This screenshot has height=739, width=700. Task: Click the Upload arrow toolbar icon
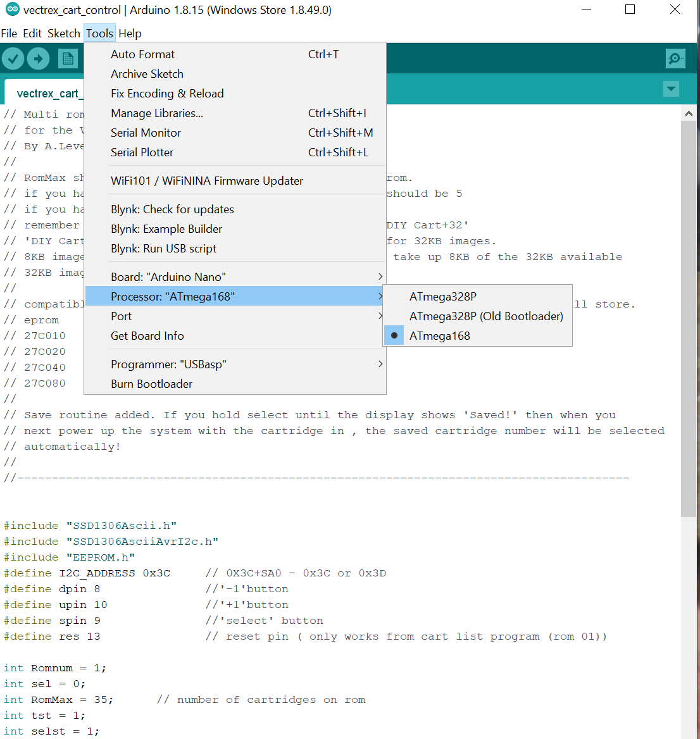[38, 59]
